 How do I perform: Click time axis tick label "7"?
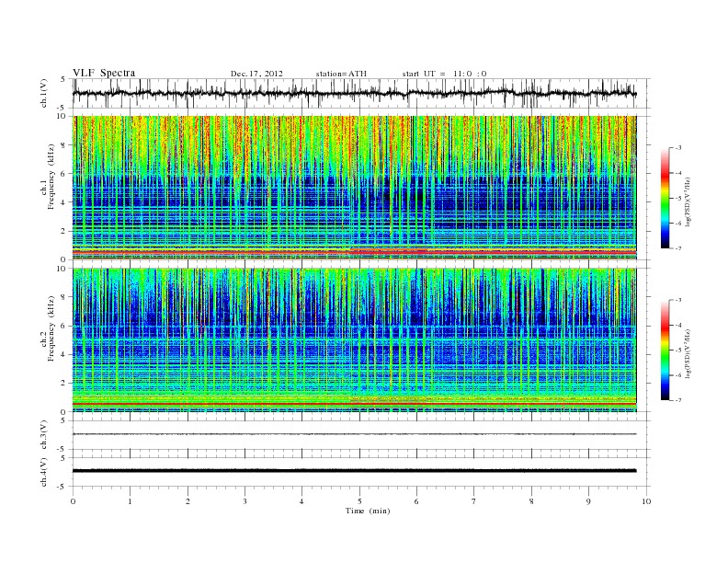(x=474, y=501)
